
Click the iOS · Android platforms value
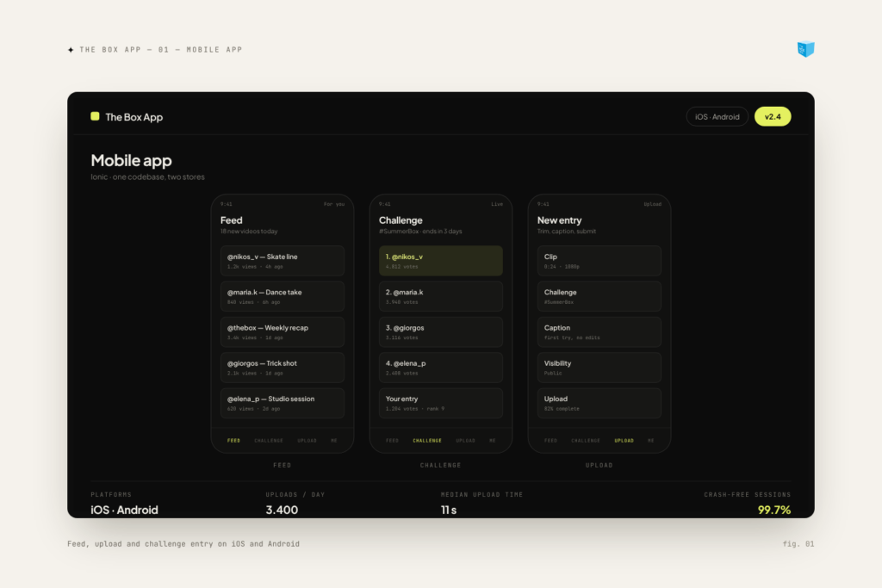(124, 510)
